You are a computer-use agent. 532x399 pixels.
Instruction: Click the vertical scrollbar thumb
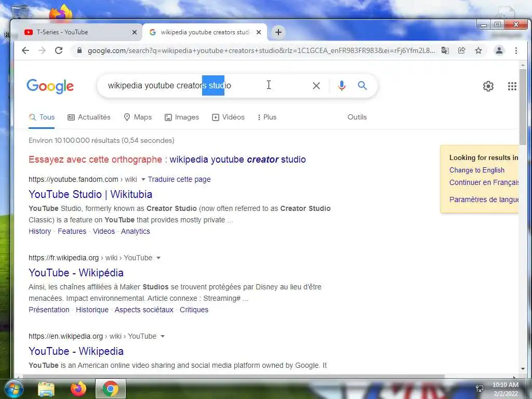tap(523, 107)
